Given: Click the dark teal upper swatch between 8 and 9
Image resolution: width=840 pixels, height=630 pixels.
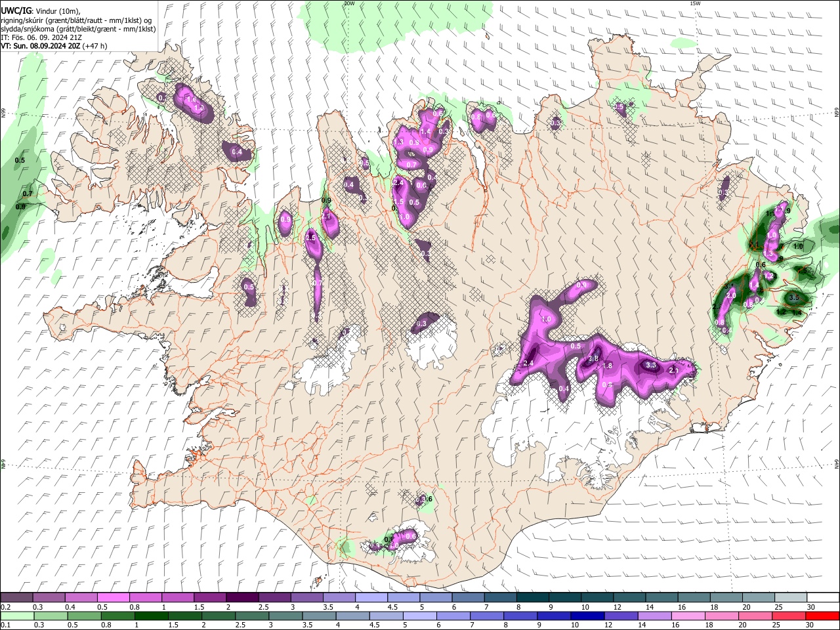Looking at the screenshot, I should (x=533, y=598).
